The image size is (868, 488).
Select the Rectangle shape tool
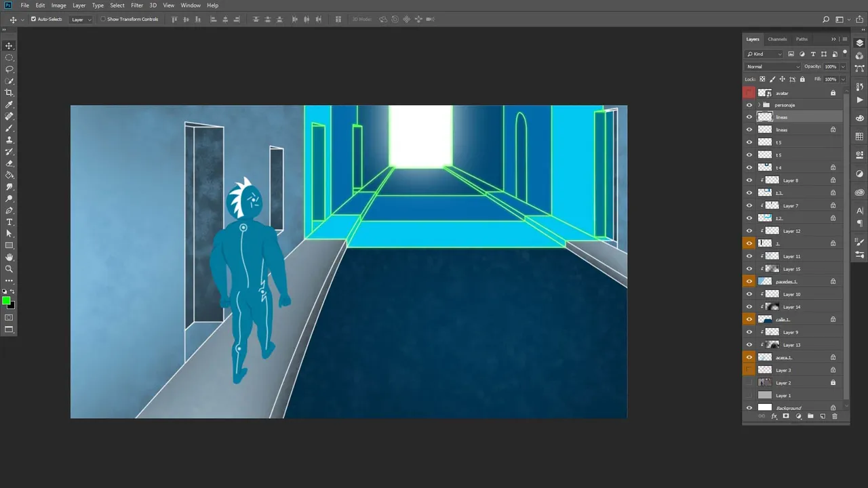9,245
